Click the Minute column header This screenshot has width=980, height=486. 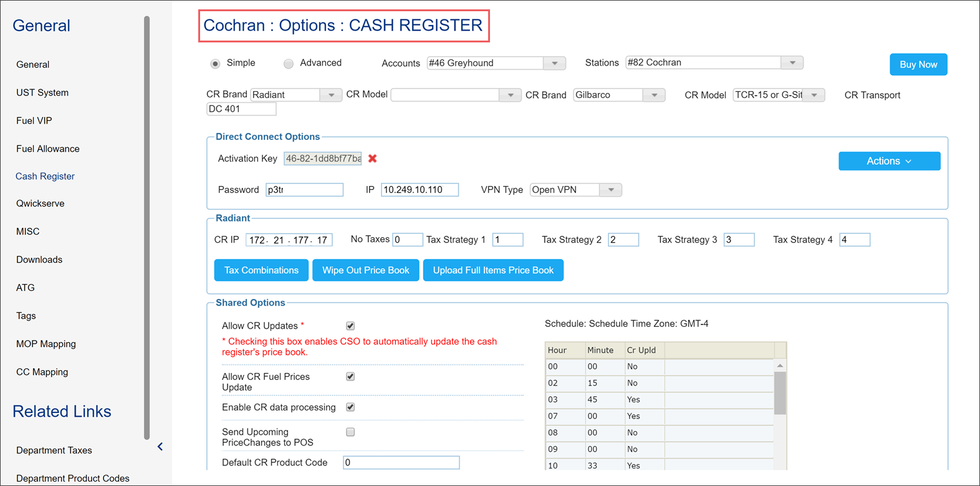605,350
